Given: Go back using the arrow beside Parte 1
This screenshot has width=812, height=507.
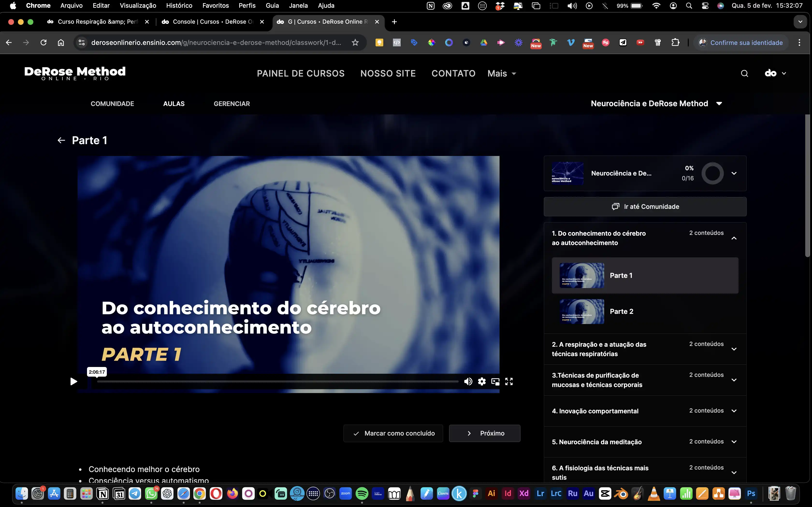Looking at the screenshot, I should (x=61, y=140).
